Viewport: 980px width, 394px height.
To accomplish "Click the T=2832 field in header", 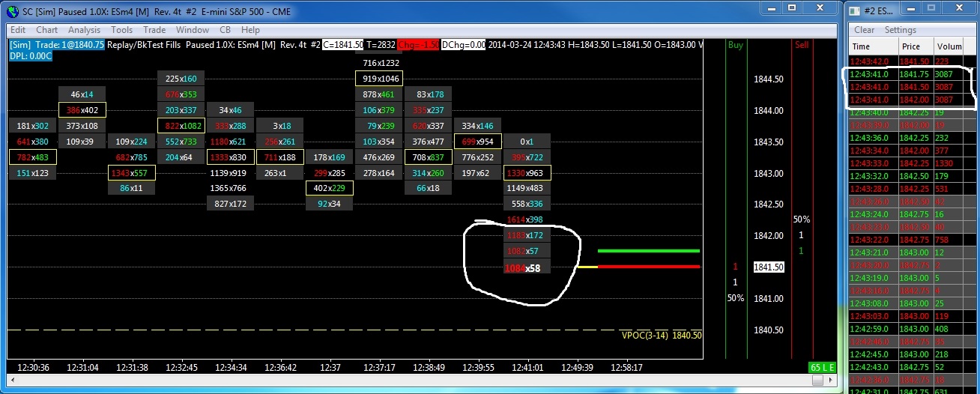I will tap(381, 45).
